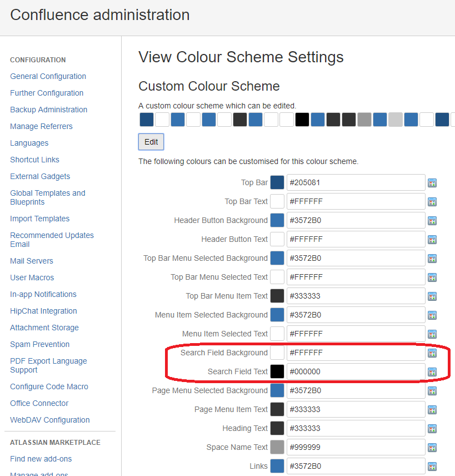Open the colour picker for Heading Text
Screen dimensions: 455x476
(432, 428)
